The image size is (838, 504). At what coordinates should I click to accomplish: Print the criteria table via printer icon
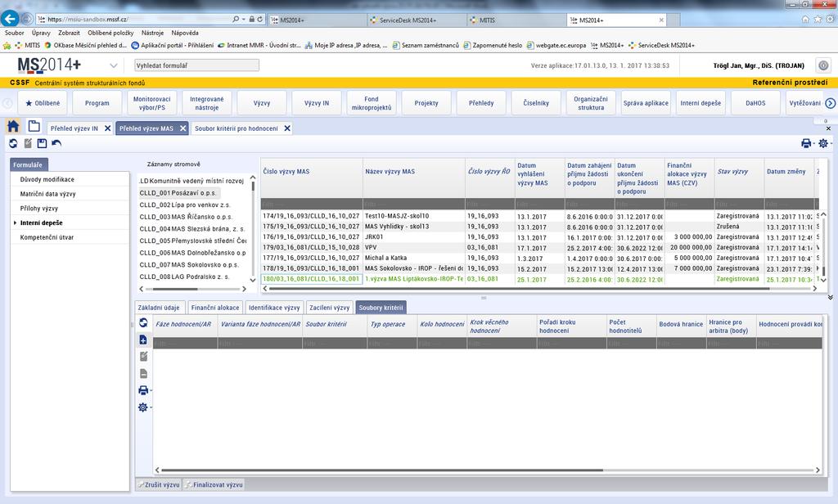(x=143, y=390)
